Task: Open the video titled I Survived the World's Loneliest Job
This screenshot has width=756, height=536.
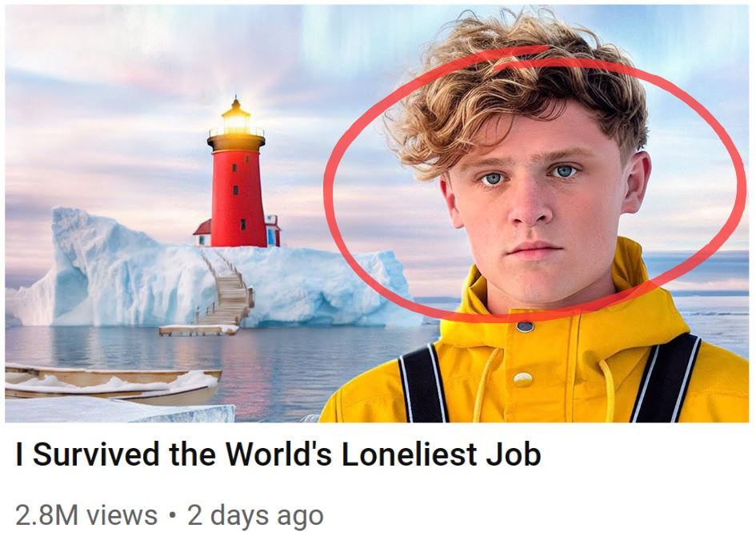Action: click(278, 454)
